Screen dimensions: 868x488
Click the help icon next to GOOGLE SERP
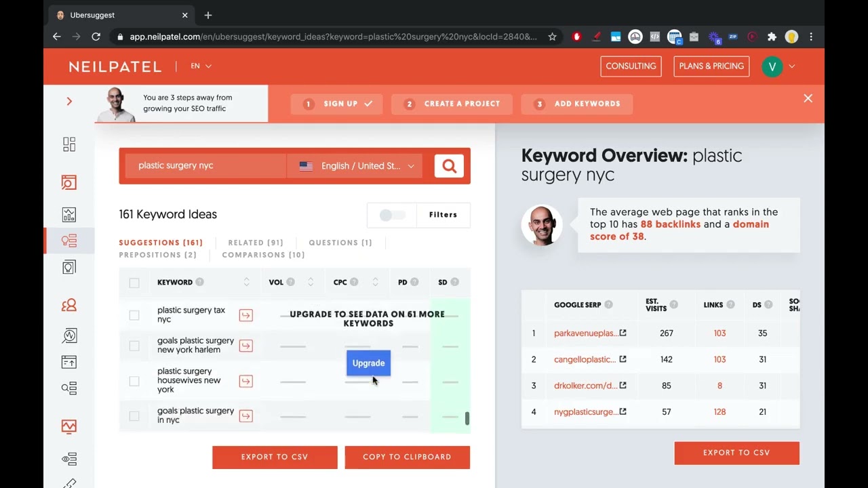click(608, 305)
